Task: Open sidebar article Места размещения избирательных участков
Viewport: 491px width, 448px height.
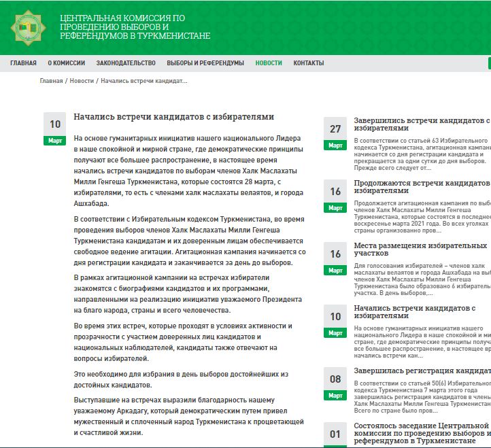Action: pyautogui.click(x=420, y=249)
